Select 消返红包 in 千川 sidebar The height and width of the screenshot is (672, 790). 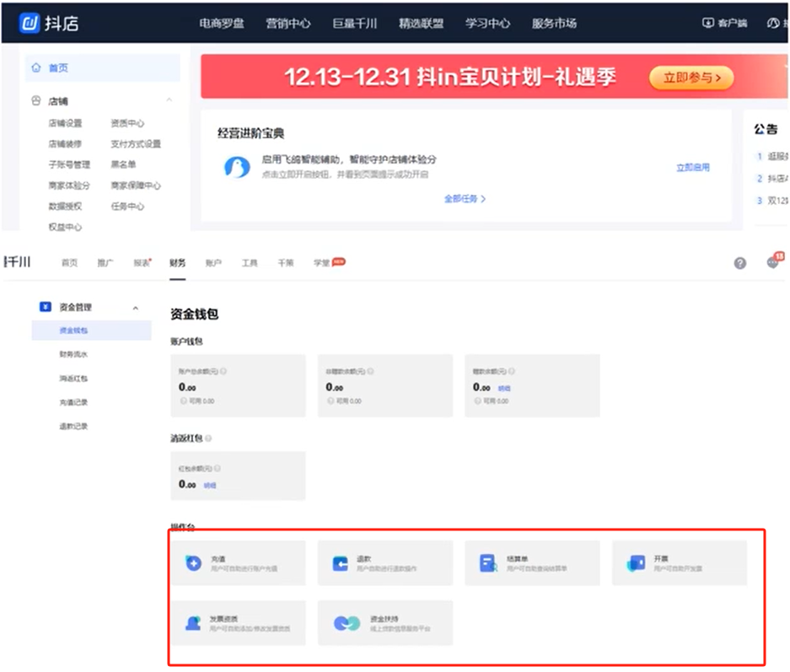point(73,379)
